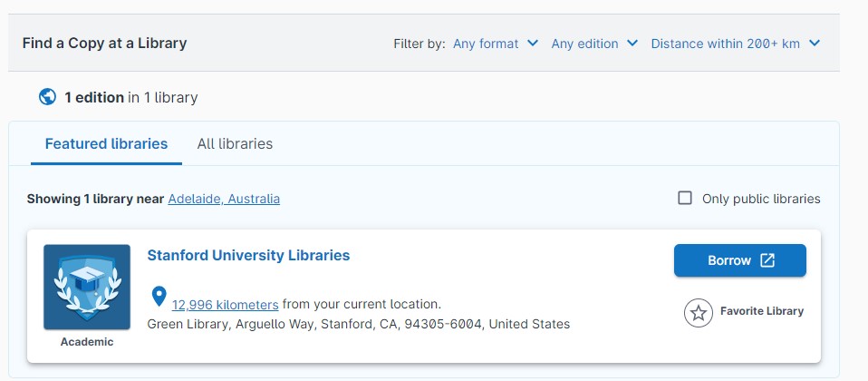The height and width of the screenshot is (381, 868).
Task: Open the 12,996 kilometers distance link
Action: (x=226, y=305)
